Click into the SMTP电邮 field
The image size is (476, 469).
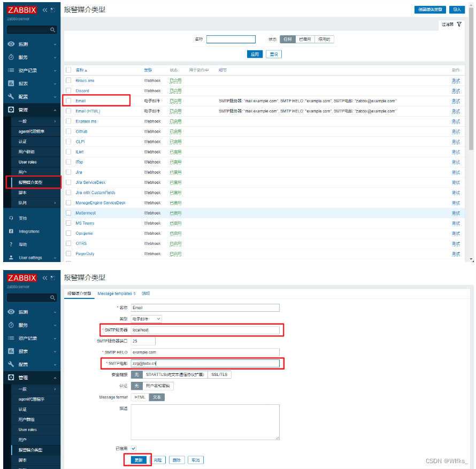point(205,363)
